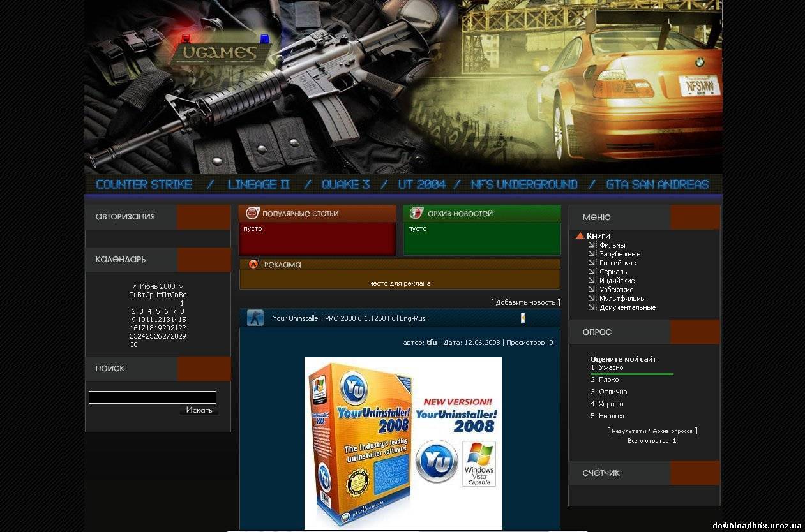Open the GTA San Andreas section
Viewport: 805px width, 532px height.
tap(658, 185)
